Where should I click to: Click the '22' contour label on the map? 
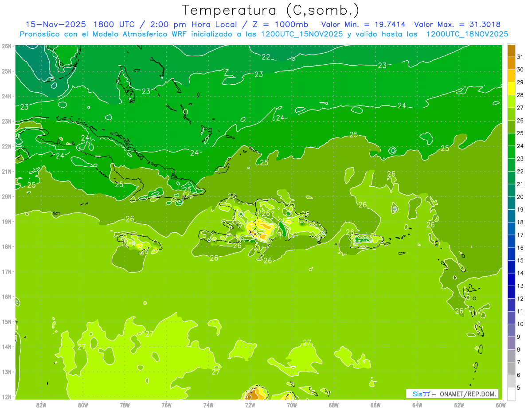coord(266,57)
